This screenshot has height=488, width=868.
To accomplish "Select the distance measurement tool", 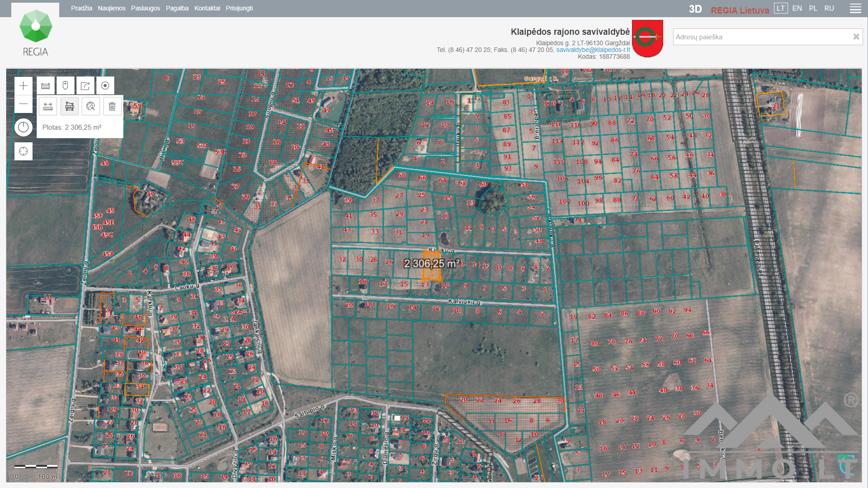I will point(48,107).
